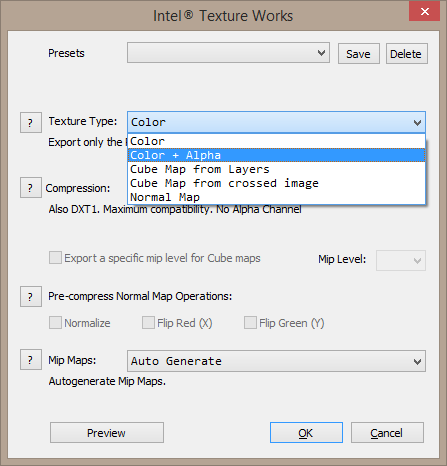
Task: Click the help button beside Mip Maps
Action: click(x=31, y=360)
